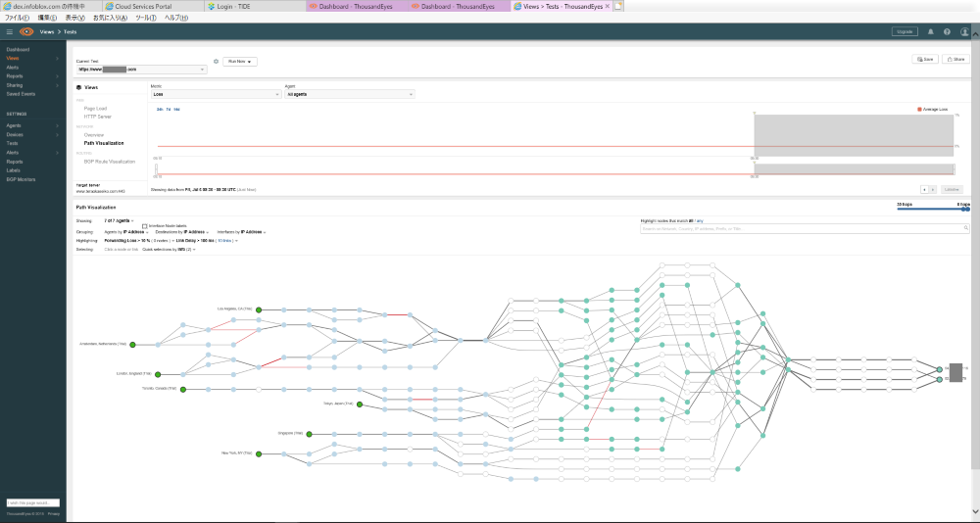Screen dimensions: 980x523
Task: Click the Toronto, Canada agent node
Action: (x=183, y=389)
